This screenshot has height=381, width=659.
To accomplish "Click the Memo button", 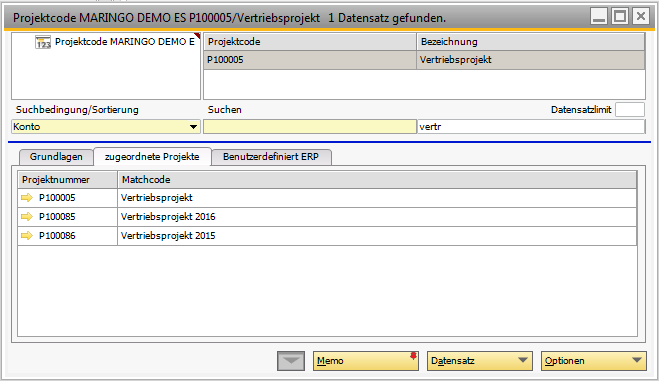I will (x=366, y=361).
